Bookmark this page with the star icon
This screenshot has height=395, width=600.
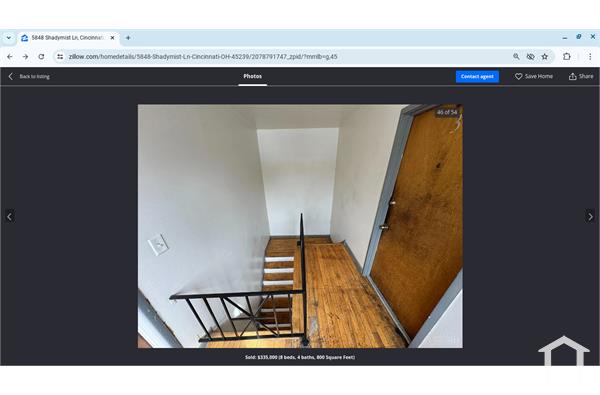coord(545,57)
